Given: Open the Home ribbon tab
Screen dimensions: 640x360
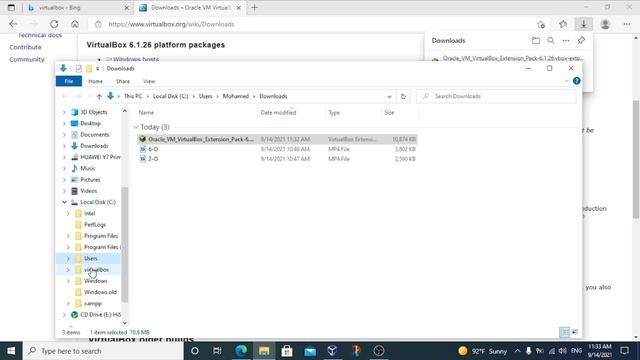Looking at the screenshot, I should coord(96,81).
